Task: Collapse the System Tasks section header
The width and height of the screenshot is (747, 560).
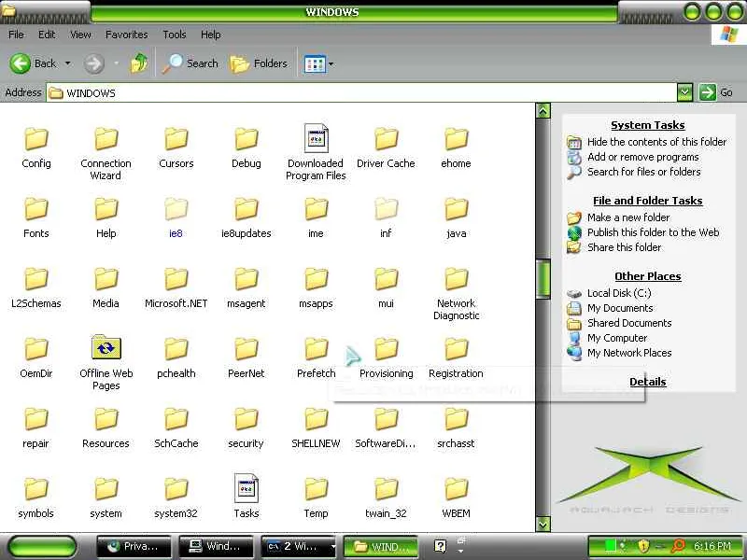Action: [648, 125]
